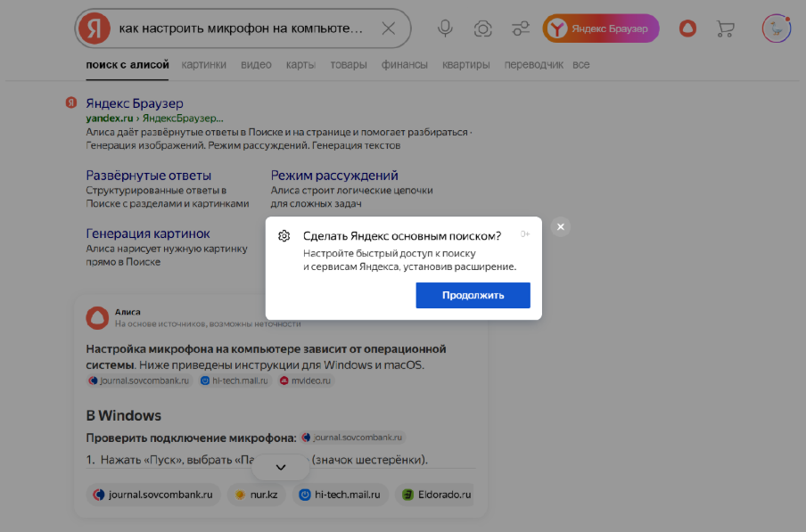The image size is (806, 532).
Task: Open the все more tabs menu
Action: [x=581, y=64]
